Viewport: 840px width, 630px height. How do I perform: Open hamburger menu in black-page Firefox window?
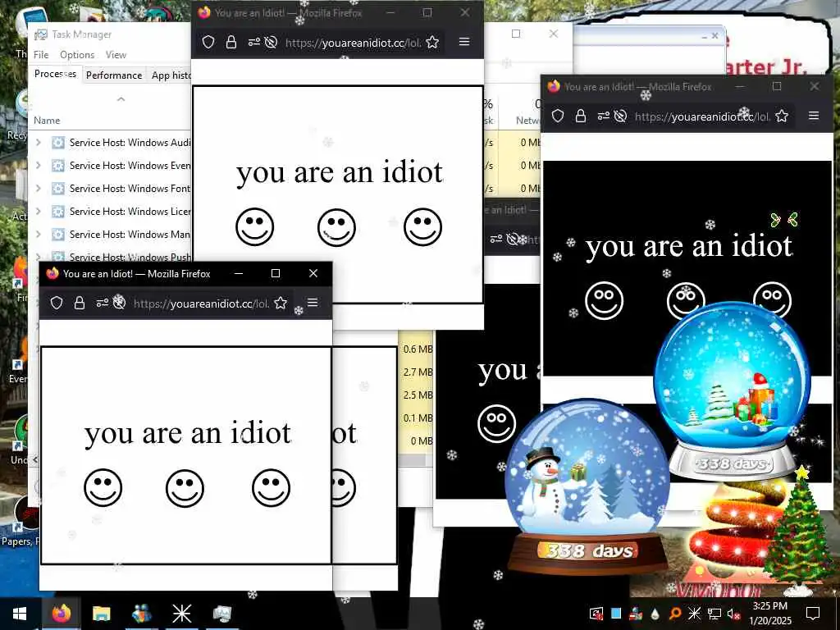[x=814, y=116]
